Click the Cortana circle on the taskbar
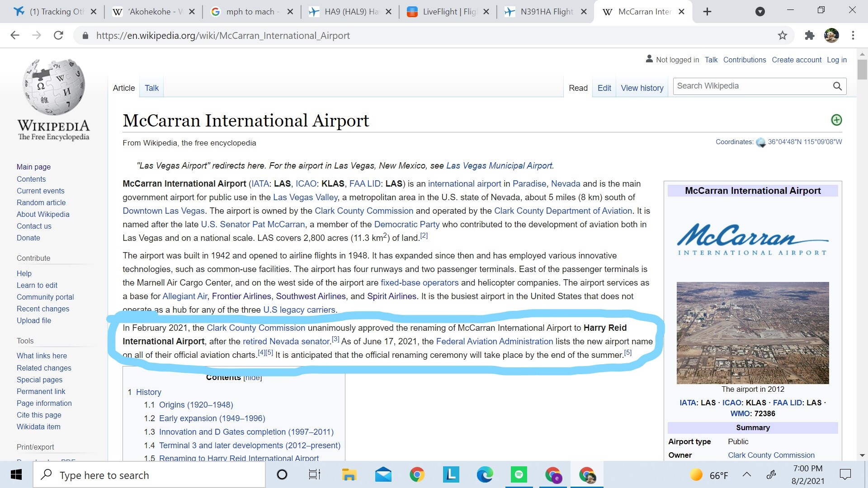 click(282, 475)
